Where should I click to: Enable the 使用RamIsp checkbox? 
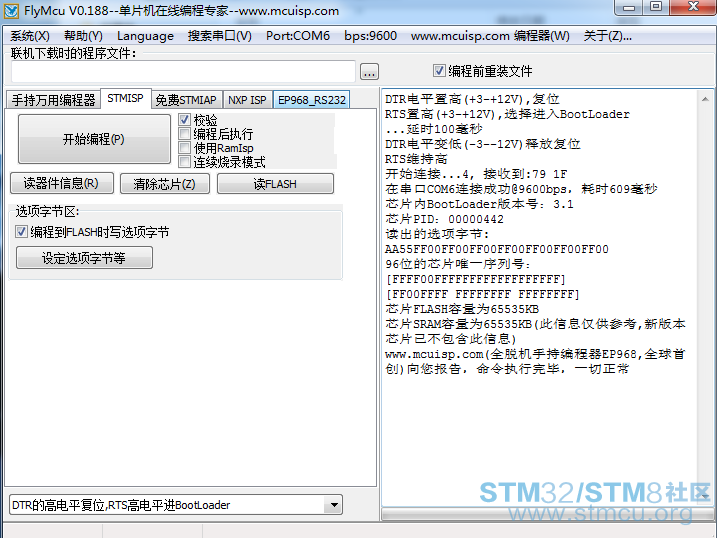pyautogui.click(x=184, y=148)
